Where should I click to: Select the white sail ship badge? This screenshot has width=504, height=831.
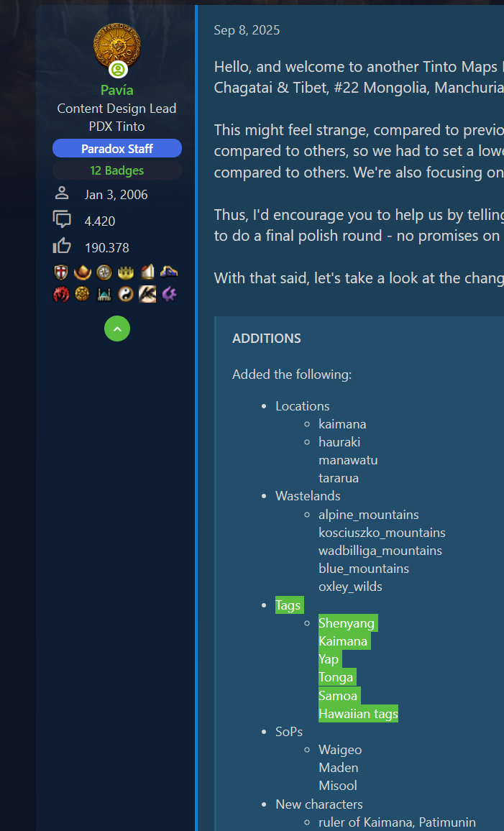[x=147, y=272]
